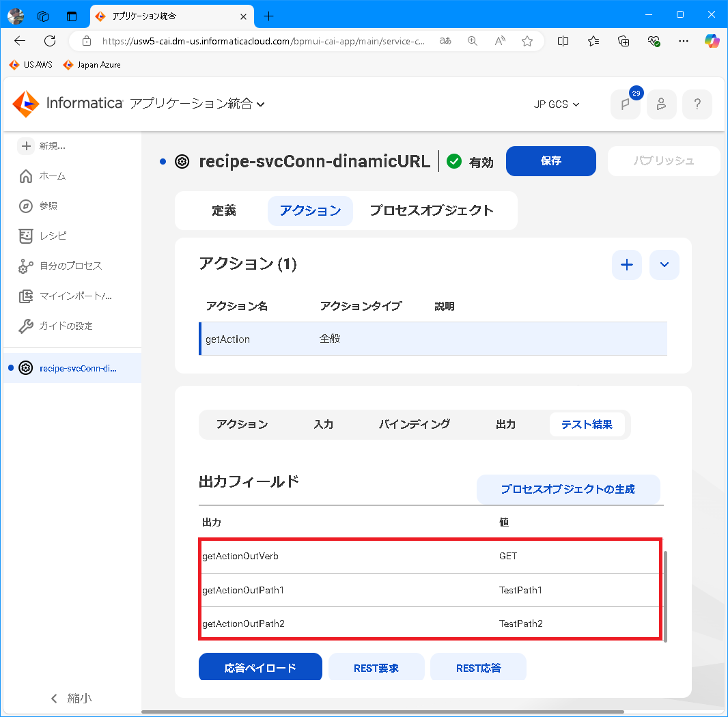The height and width of the screenshot is (717, 728).
Task: Select getActionOutVerb output row
Action: coord(430,557)
